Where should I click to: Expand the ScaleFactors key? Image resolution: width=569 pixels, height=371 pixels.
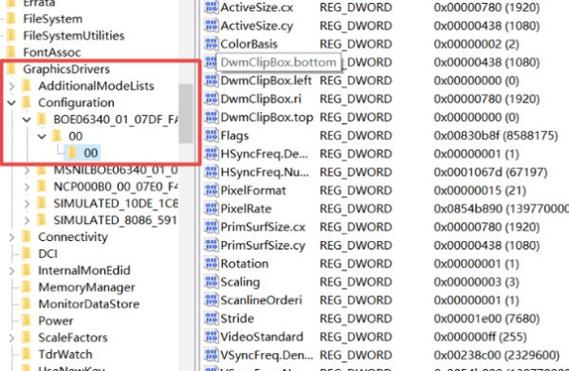click(x=12, y=338)
